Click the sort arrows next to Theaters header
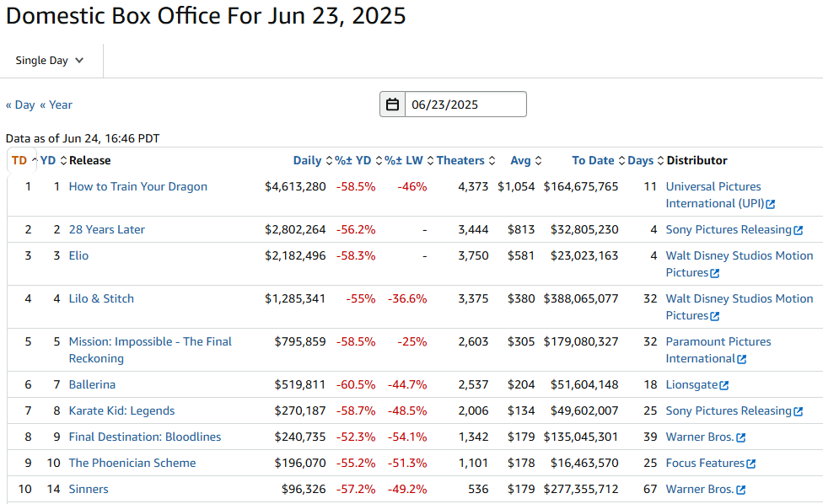Image resolution: width=823 pixels, height=504 pixels. coord(492,161)
